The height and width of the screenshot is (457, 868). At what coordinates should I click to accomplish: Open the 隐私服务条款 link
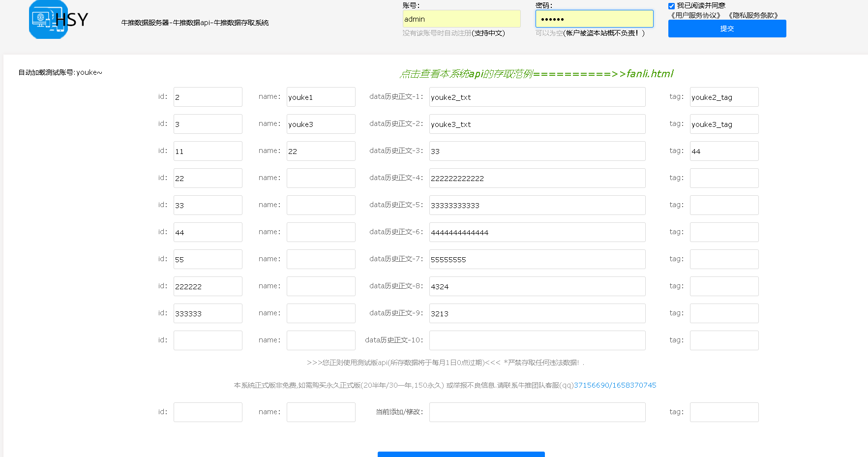753,15
